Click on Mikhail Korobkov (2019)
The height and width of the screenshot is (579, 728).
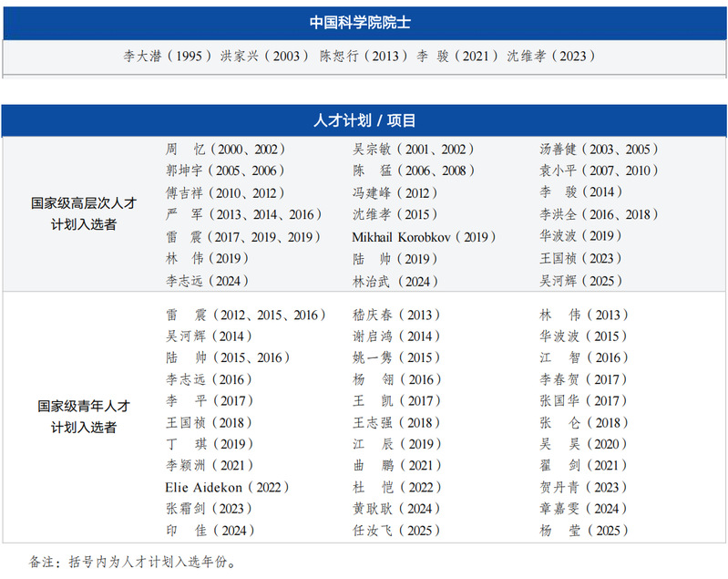click(x=424, y=237)
